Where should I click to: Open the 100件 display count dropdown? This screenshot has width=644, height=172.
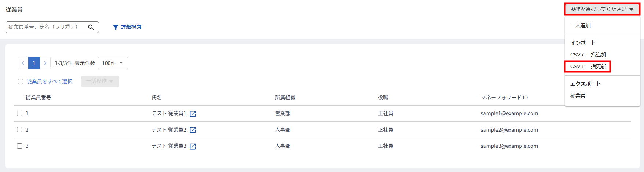tap(113, 63)
